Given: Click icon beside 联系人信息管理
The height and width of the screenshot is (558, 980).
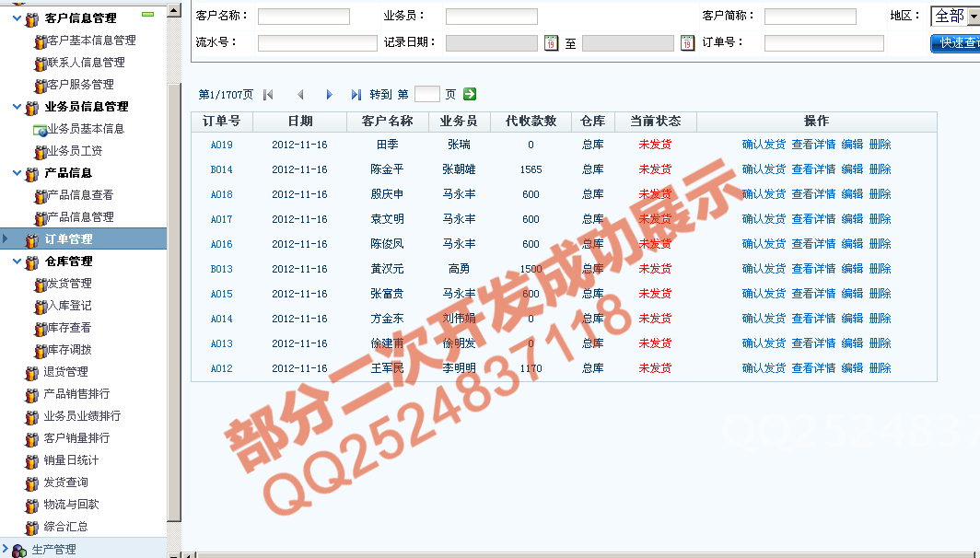Looking at the screenshot, I should point(41,64).
